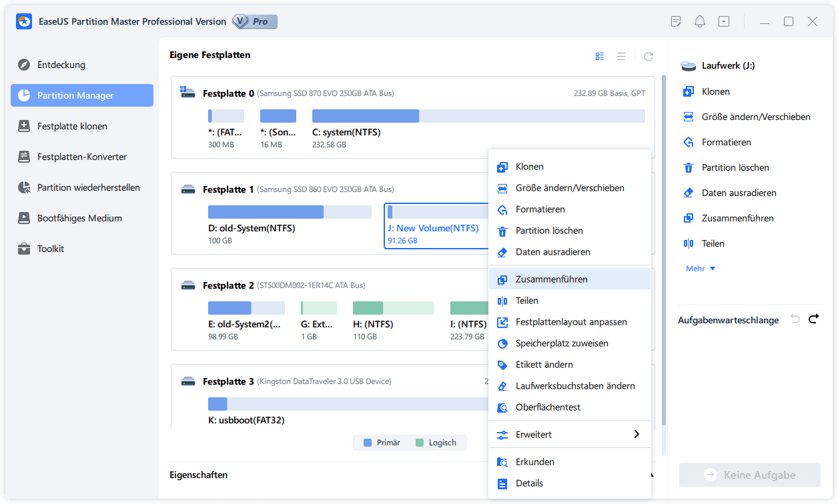Choose Erkunden in the context menu

point(570,462)
